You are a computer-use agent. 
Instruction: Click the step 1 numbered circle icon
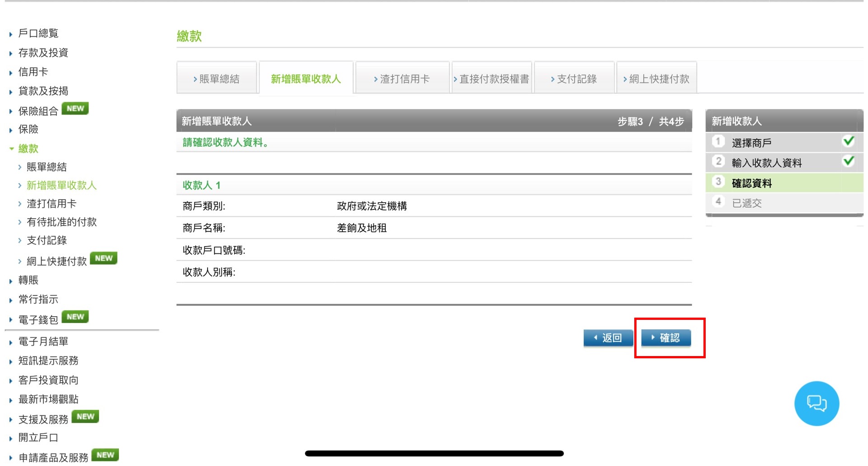click(x=718, y=142)
